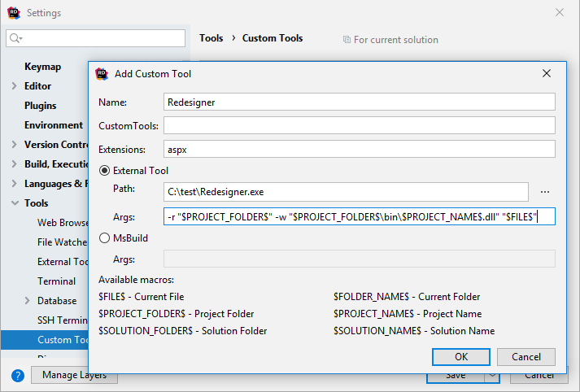The image size is (580, 392).
Task: Click the $PROJECT_NAME$ - Project Name macro
Action: coord(408,314)
